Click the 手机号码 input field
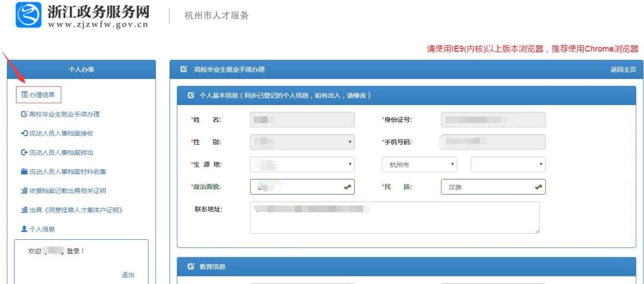The image size is (644, 284). 493,142
